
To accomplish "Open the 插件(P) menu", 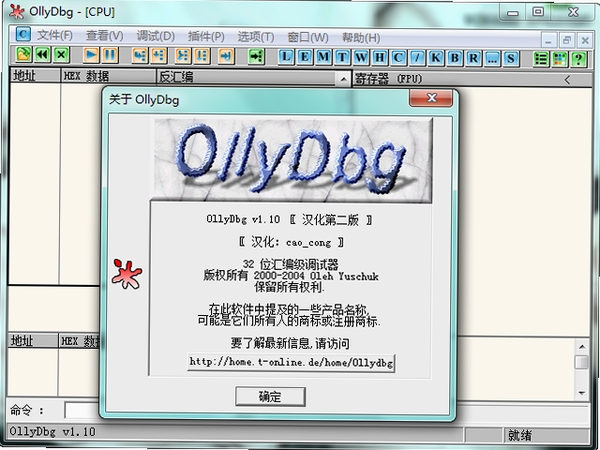I will point(206,37).
